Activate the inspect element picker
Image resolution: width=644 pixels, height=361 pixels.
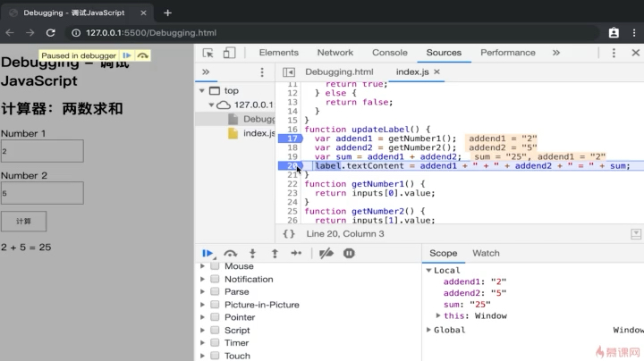coord(208,53)
